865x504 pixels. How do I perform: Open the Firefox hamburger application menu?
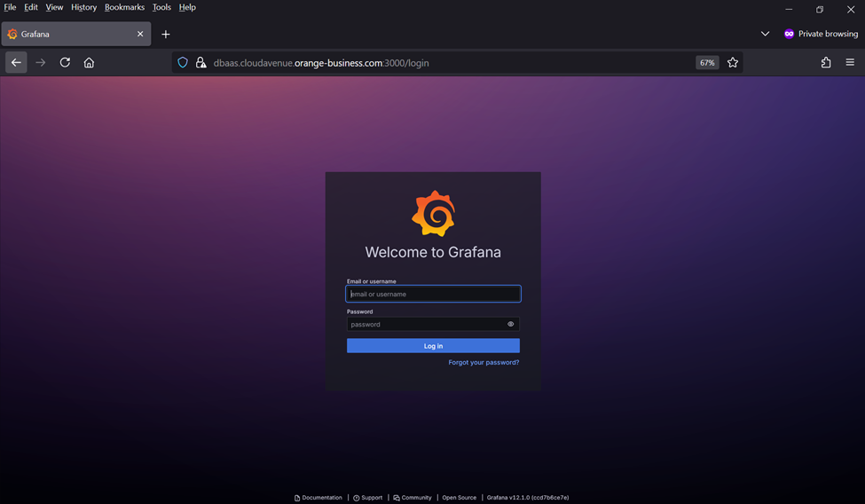[850, 62]
